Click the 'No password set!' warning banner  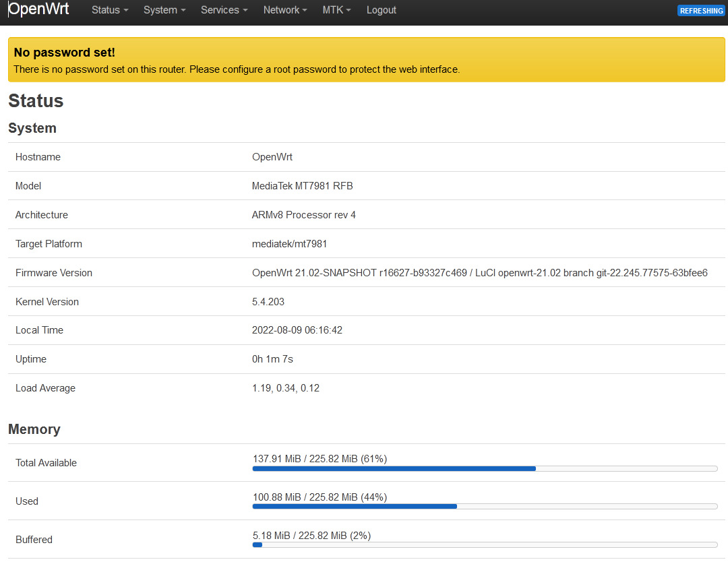[x=364, y=59]
